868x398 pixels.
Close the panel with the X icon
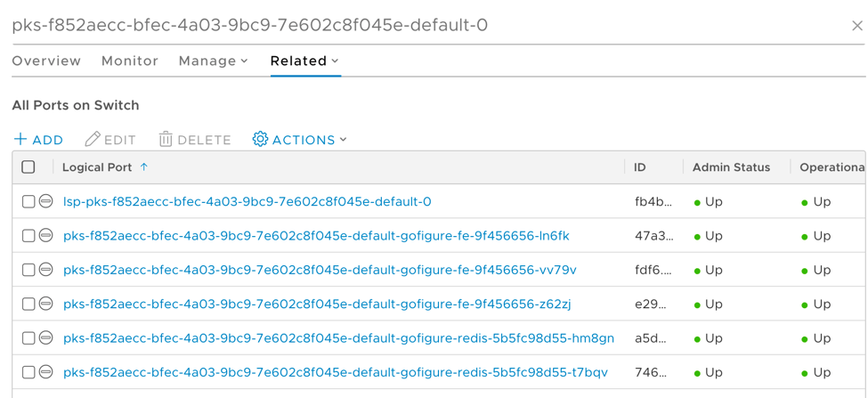click(856, 26)
